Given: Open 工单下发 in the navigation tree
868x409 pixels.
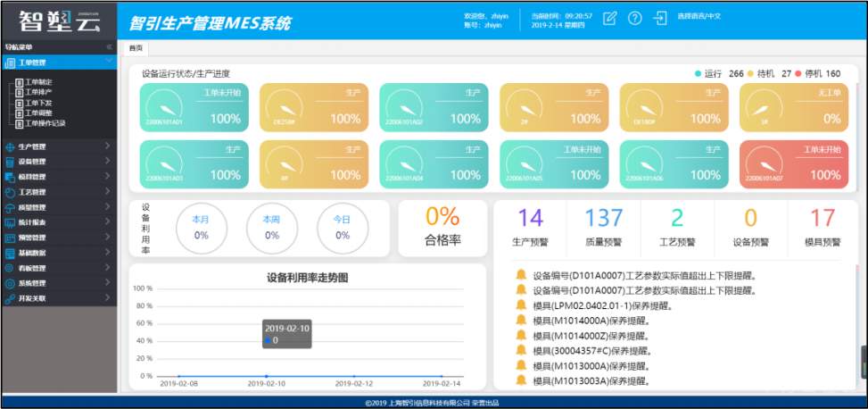Looking at the screenshot, I should [x=38, y=103].
